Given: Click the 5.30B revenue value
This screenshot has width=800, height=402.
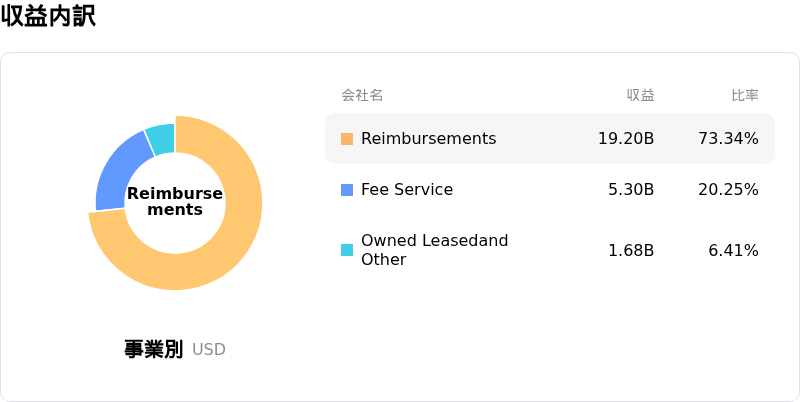Looking at the screenshot, I should (x=631, y=190).
